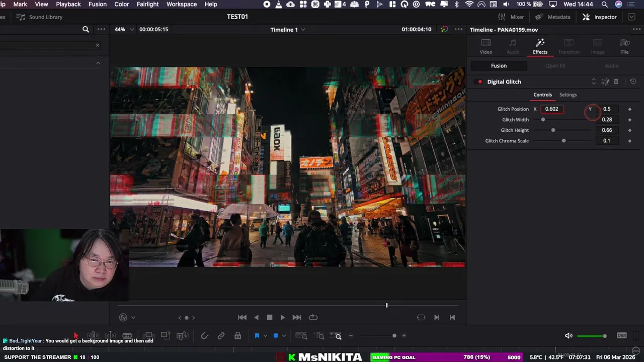Select the Effects tab in the Inspector
This screenshot has width=644, height=362.
tap(540, 47)
